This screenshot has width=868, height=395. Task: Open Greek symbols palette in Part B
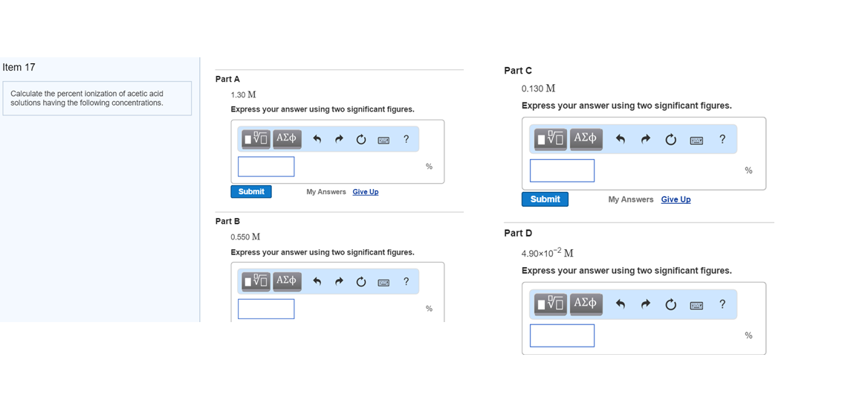coord(287,281)
